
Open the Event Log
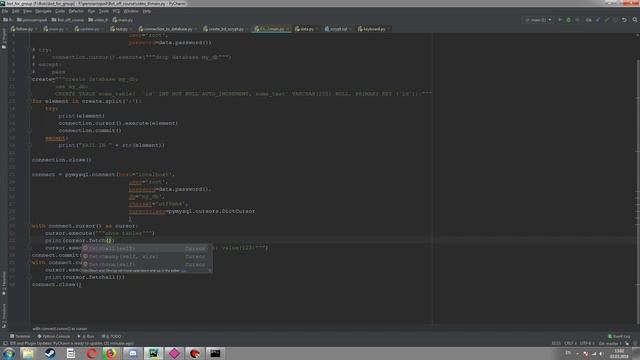tap(619, 336)
